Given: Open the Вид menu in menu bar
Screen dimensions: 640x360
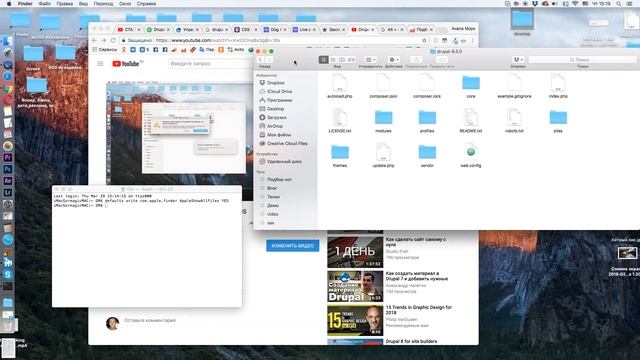Looking at the screenshot, I should 83,4.
